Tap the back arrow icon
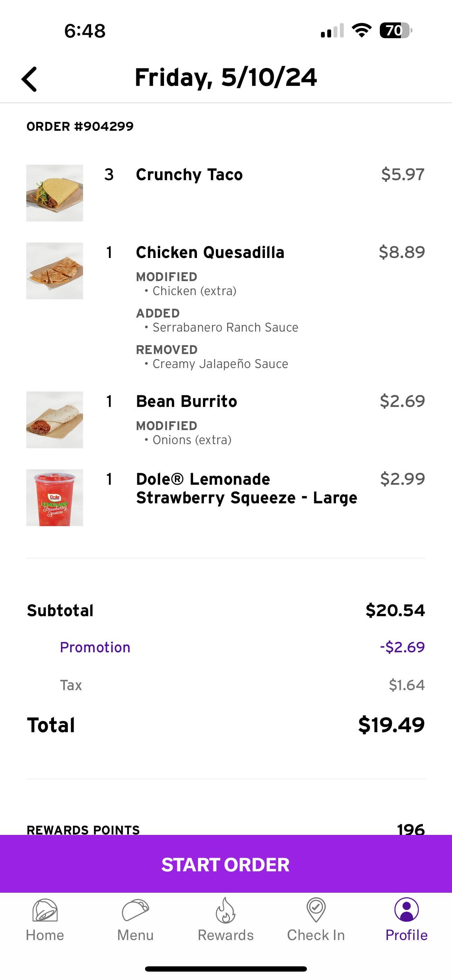Image resolution: width=452 pixels, height=980 pixels. point(29,79)
